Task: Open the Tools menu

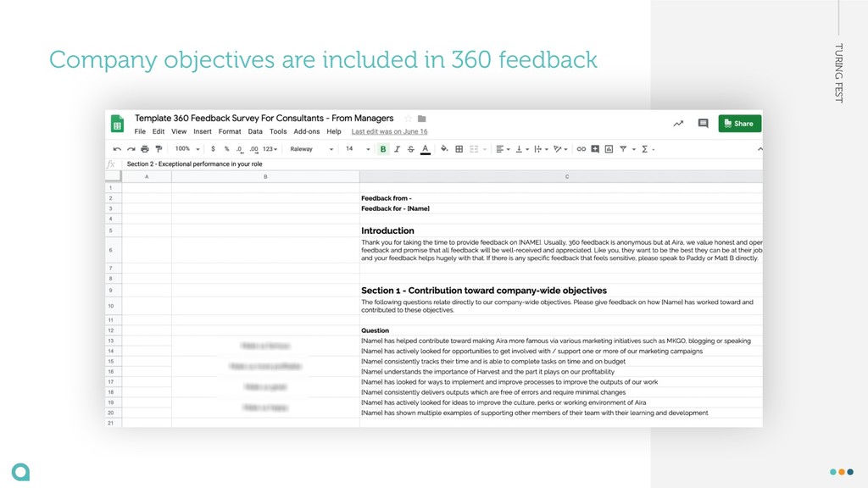Action: click(x=278, y=131)
